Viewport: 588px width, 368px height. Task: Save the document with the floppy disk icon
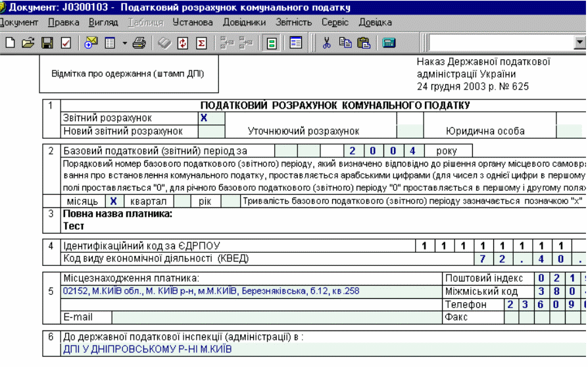tap(47, 43)
